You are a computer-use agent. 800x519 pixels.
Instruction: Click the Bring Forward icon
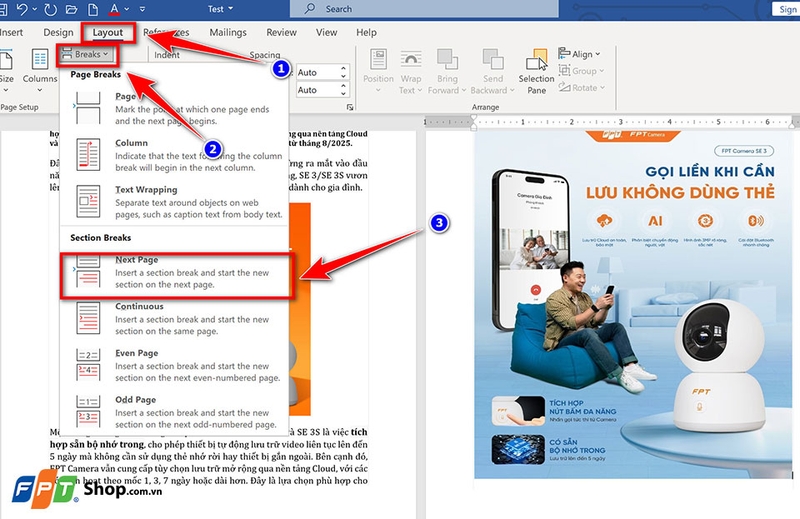[446, 70]
